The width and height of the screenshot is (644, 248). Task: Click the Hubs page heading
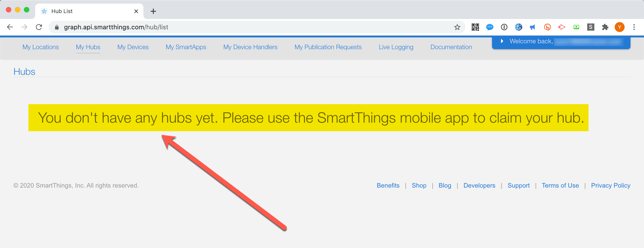(x=24, y=72)
